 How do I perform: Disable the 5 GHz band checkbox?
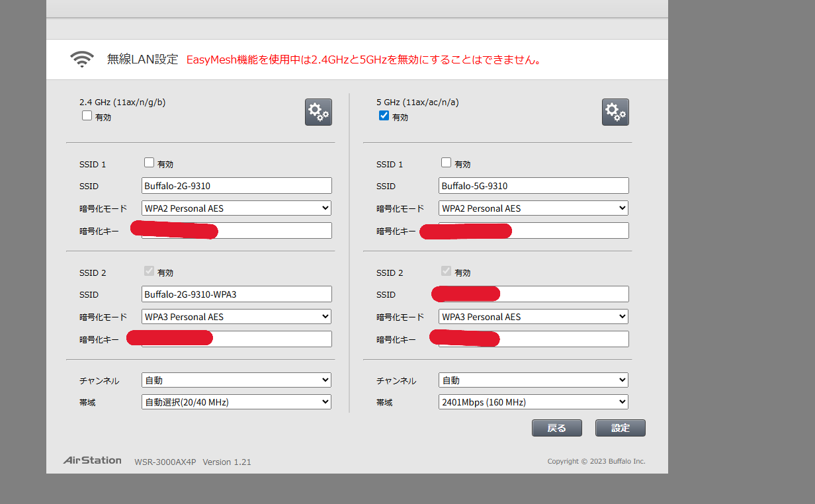coord(384,116)
